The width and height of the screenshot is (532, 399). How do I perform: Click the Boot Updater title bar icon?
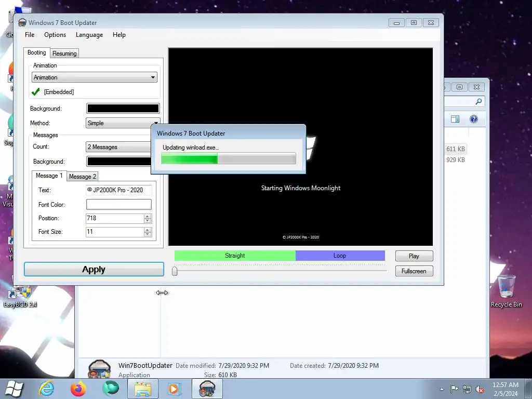click(x=22, y=22)
